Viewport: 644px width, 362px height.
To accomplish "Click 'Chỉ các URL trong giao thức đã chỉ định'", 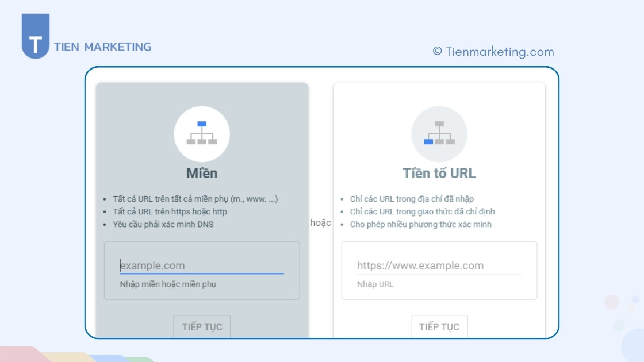I will click(422, 211).
